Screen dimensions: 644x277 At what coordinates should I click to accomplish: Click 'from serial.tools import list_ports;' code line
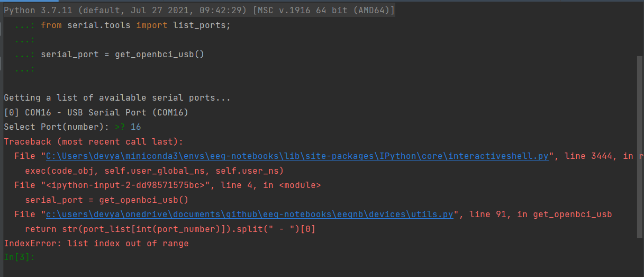tap(136, 25)
